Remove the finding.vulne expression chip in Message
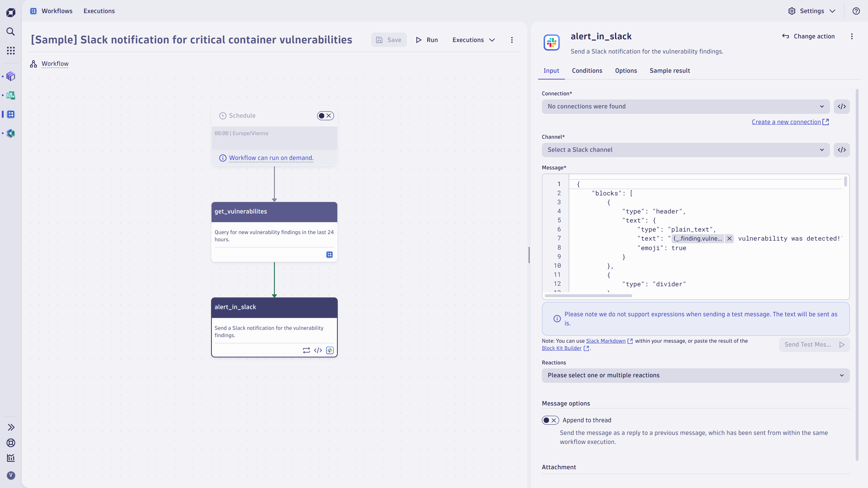Screen dimensions: 868x488 point(729,238)
